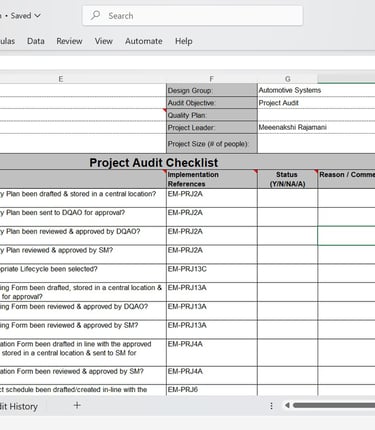Click into the Search input field
375x430 pixels.
click(x=193, y=15)
